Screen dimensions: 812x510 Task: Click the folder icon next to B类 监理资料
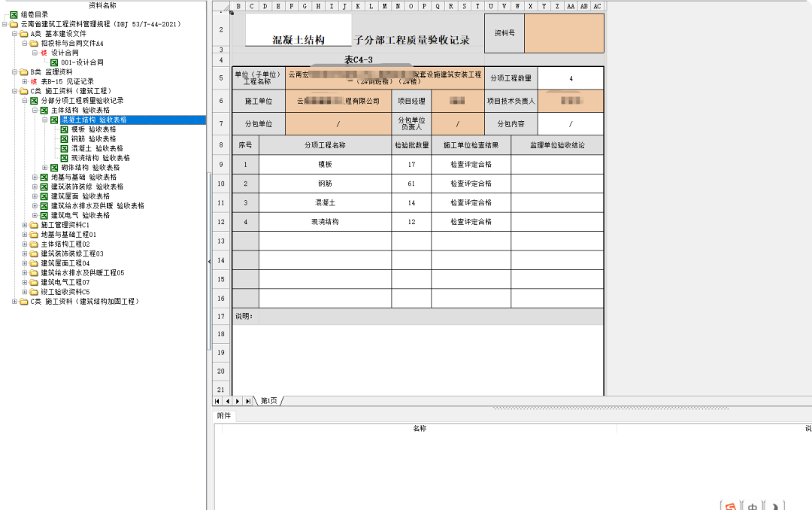[24, 72]
